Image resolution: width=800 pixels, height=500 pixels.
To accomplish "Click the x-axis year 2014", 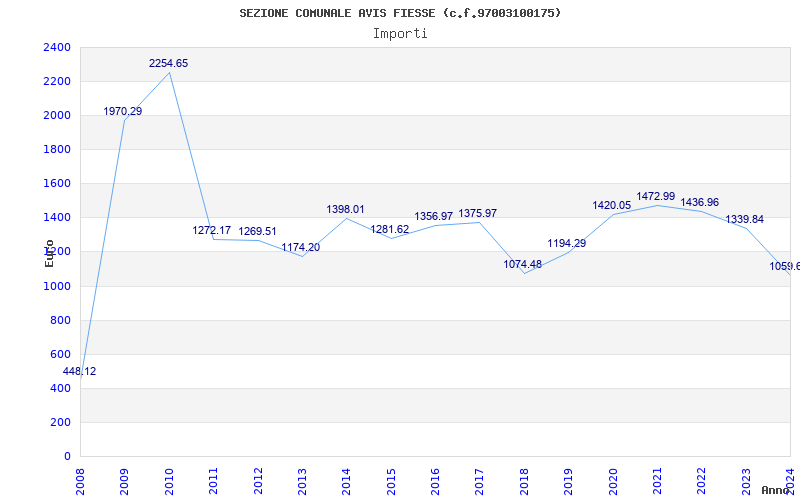I will pos(346,481).
